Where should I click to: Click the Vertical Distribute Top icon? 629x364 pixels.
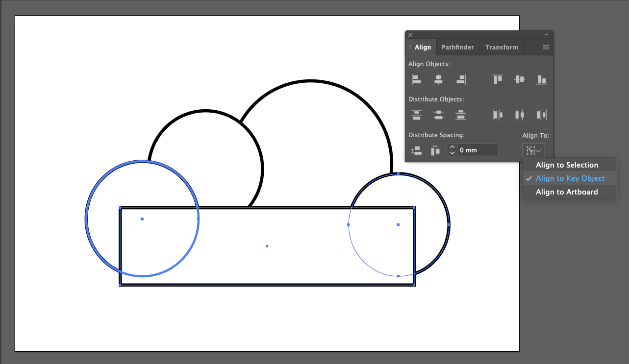coord(416,115)
